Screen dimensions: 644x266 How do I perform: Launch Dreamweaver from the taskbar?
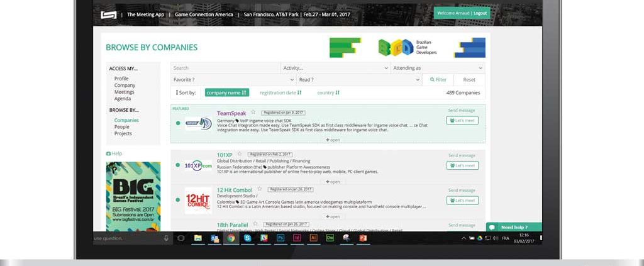[x=330, y=238]
